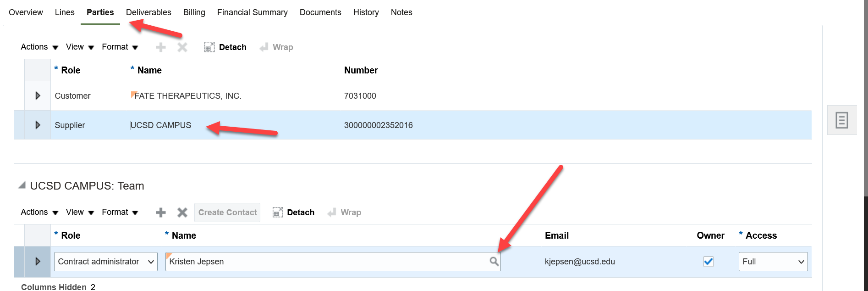
Task: Open Actions menu in parties table
Action: click(39, 47)
